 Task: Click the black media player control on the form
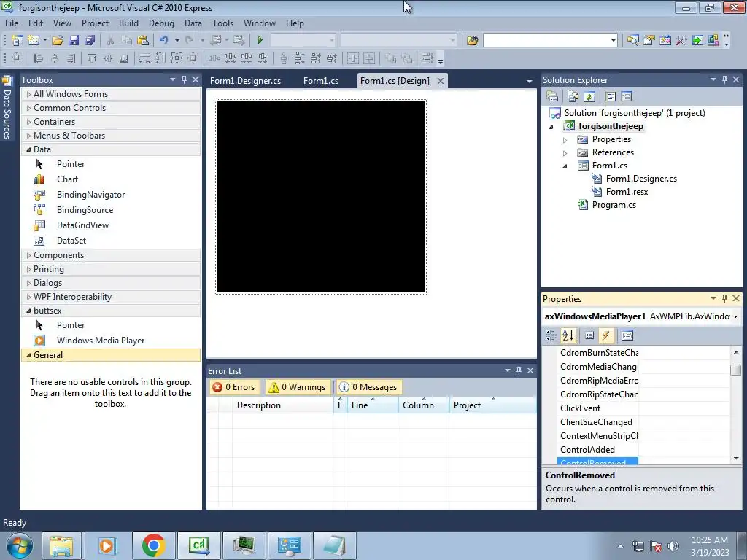[321, 197]
